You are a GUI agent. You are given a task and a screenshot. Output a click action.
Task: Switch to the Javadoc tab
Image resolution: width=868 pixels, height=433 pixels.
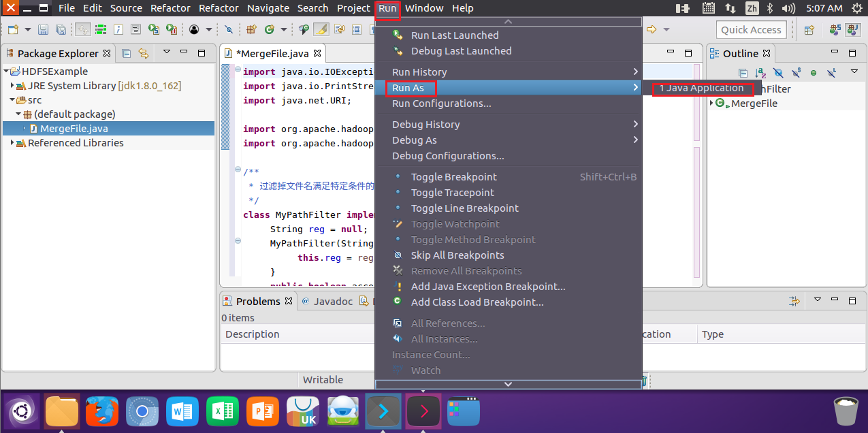(x=327, y=301)
